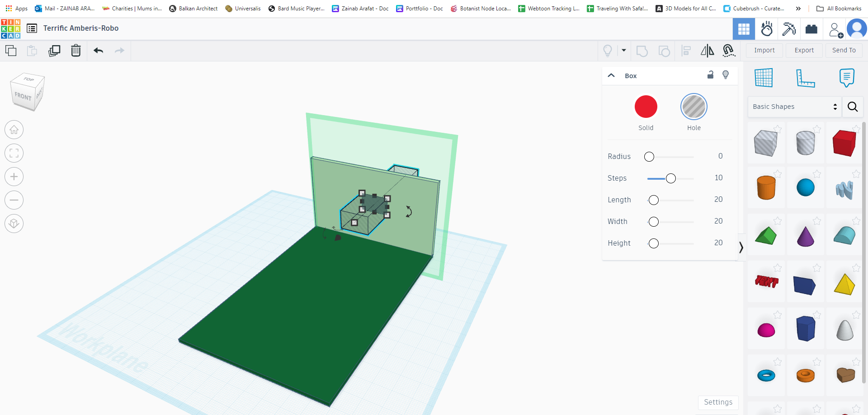Toggle the lock editing padlock
This screenshot has height=415, width=868.
pos(710,75)
